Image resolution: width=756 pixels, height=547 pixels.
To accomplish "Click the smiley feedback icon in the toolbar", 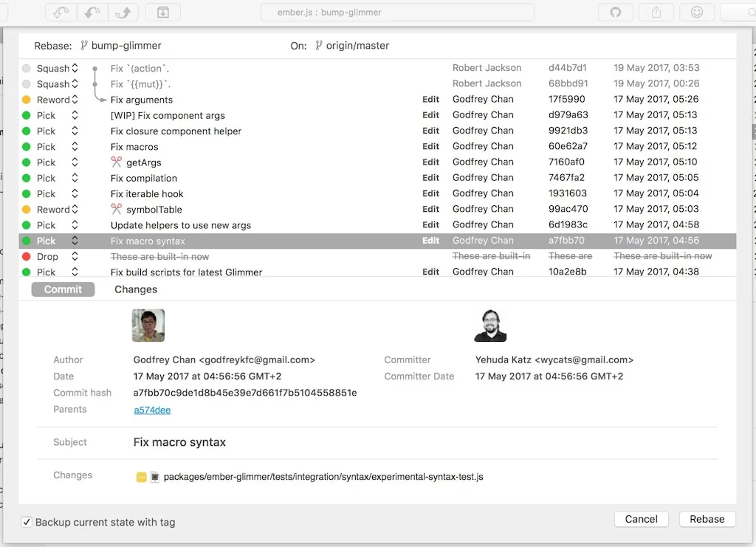I will pos(696,12).
